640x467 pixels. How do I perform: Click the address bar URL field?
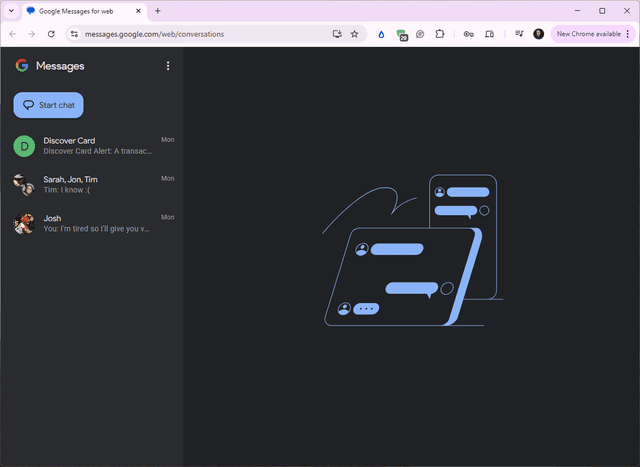tap(200, 33)
